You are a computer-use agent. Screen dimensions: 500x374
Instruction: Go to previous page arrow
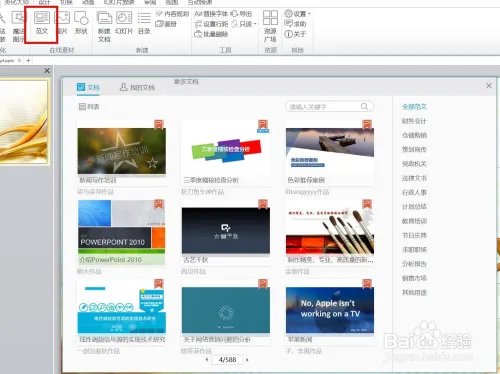coord(207,360)
